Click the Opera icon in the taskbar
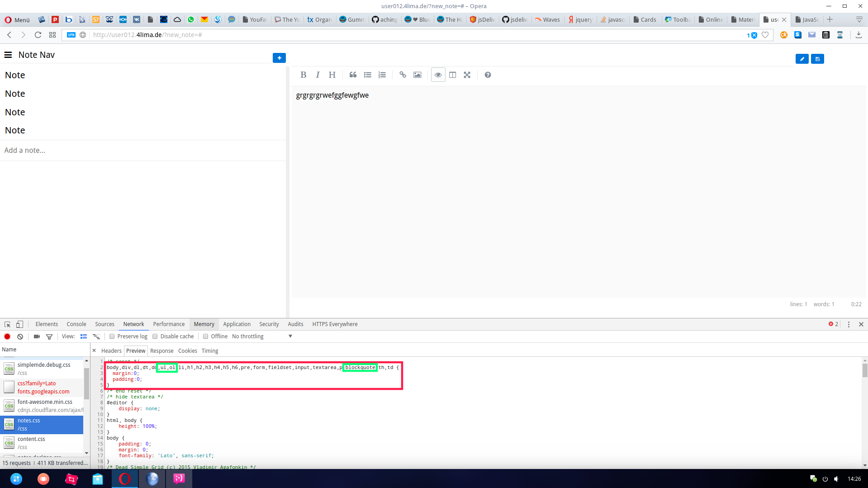This screenshot has width=868, height=488. click(x=125, y=479)
